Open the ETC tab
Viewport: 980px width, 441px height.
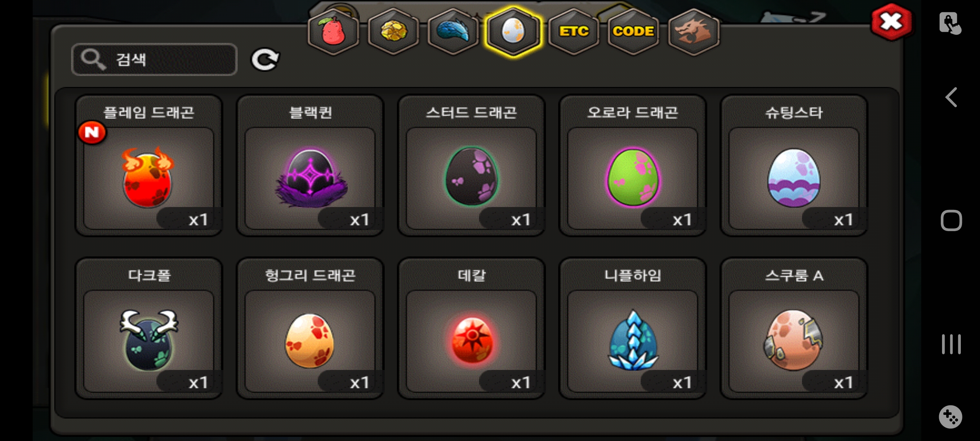pyautogui.click(x=574, y=31)
